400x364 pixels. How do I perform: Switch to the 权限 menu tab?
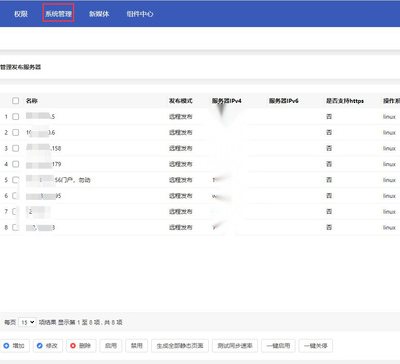(21, 14)
